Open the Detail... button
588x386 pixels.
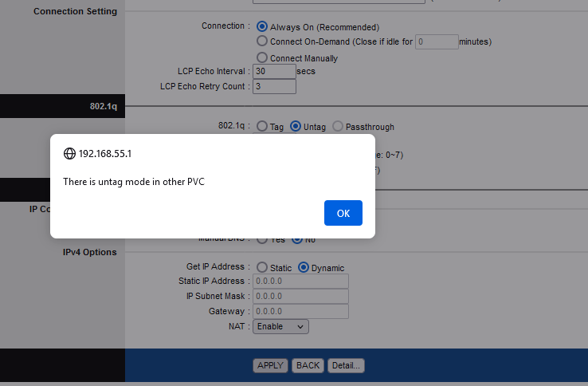pos(346,365)
